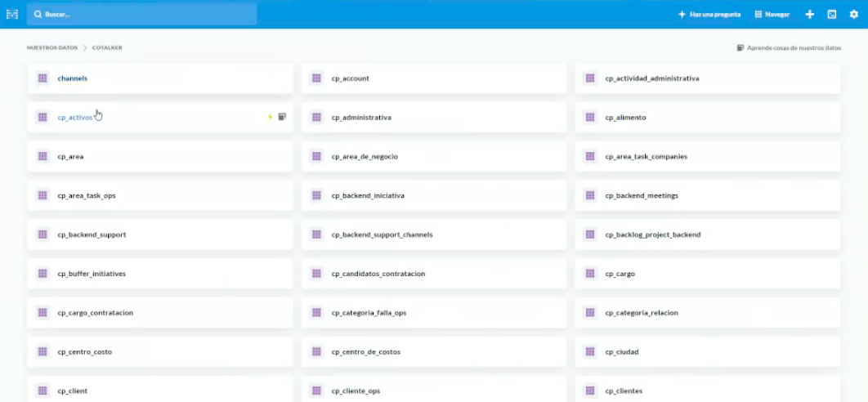Open the Metabase home logo
Image resolution: width=868 pixels, height=402 pixels.
[x=11, y=14]
